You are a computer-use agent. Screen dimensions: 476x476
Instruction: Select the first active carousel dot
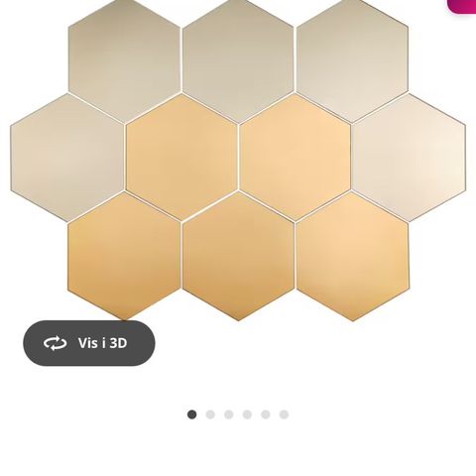point(191,415)
